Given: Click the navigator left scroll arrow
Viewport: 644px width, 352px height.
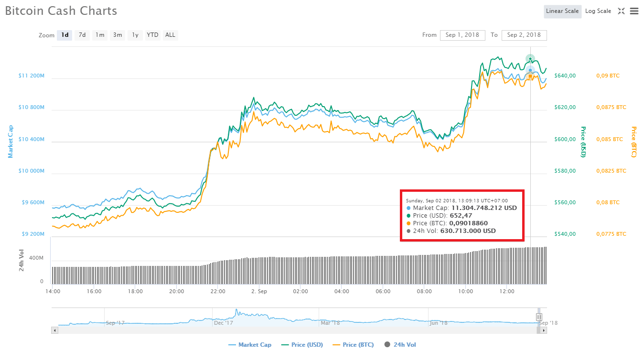Looking at the screenshot, I should [54, 330].
